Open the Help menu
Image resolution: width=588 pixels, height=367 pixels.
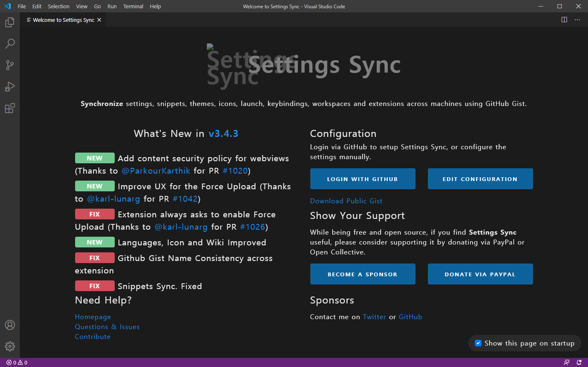[x=156, y=6]
